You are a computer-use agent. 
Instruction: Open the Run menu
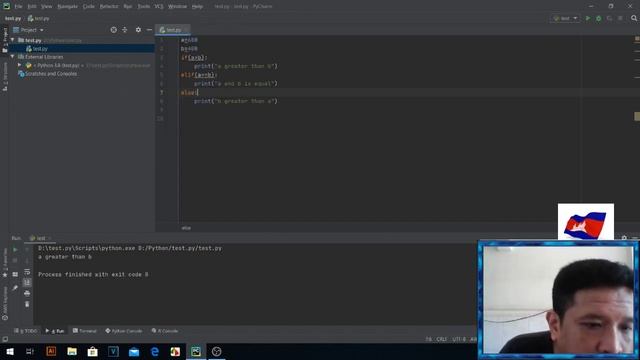(128, 7)
